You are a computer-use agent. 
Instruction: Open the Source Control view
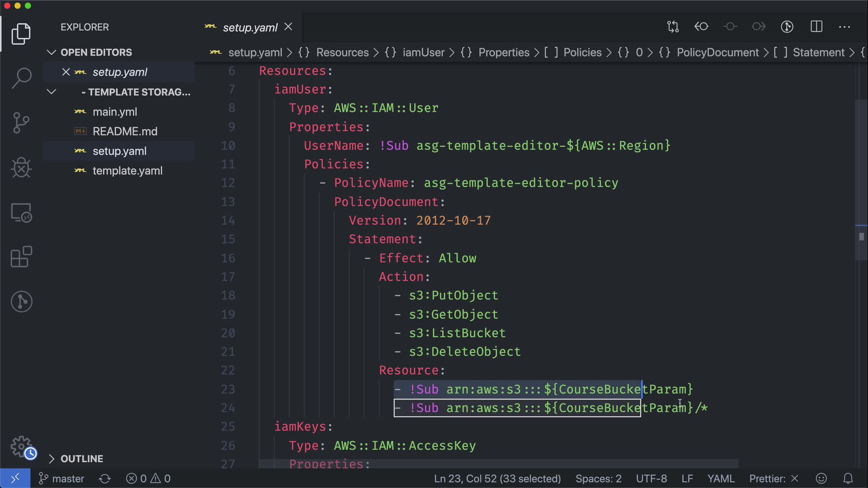[x=21, y=122]
